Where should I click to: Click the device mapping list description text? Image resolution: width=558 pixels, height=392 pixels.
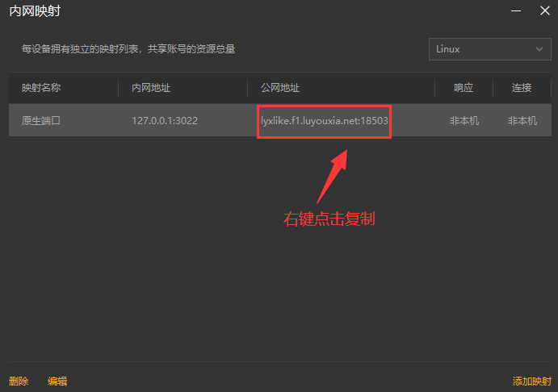click(x=128, y=49)
